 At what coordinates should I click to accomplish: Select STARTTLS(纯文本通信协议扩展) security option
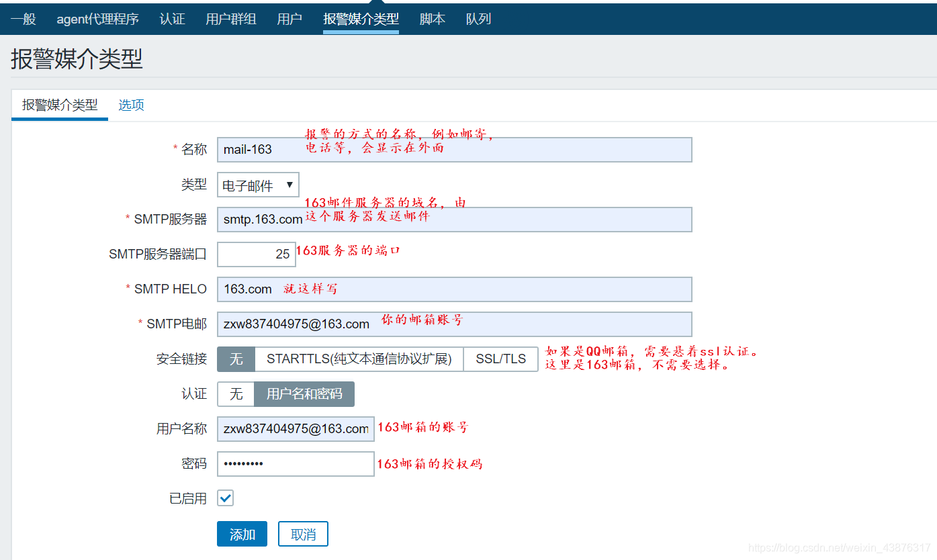pos(359,359)
